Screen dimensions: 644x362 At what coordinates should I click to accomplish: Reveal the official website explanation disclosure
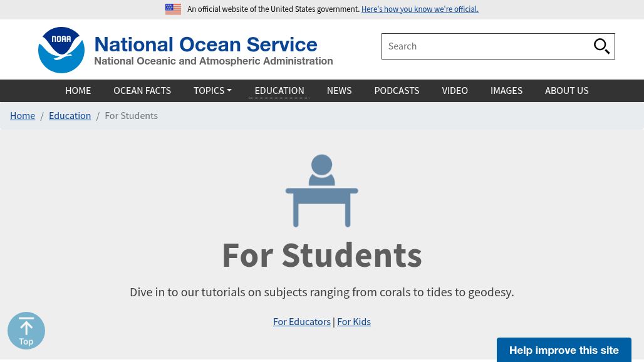[x=420, y=9]
